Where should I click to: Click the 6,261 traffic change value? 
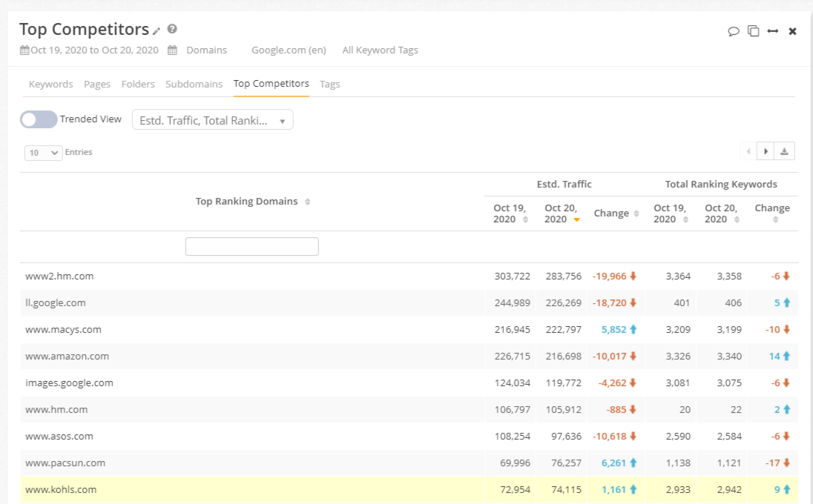[614, 463]
